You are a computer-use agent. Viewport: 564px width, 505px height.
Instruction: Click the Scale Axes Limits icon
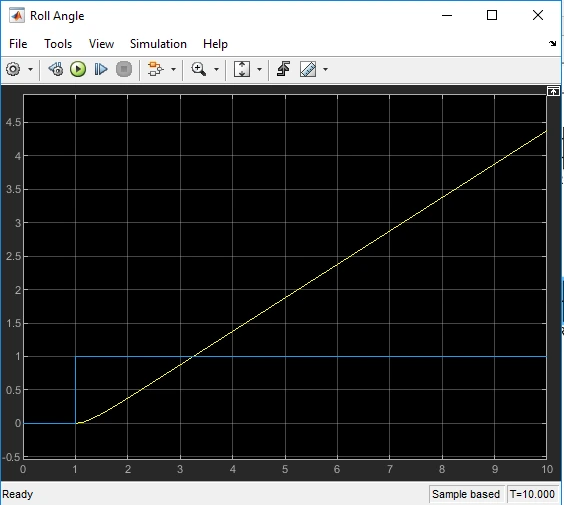click(x=242, y=69)
